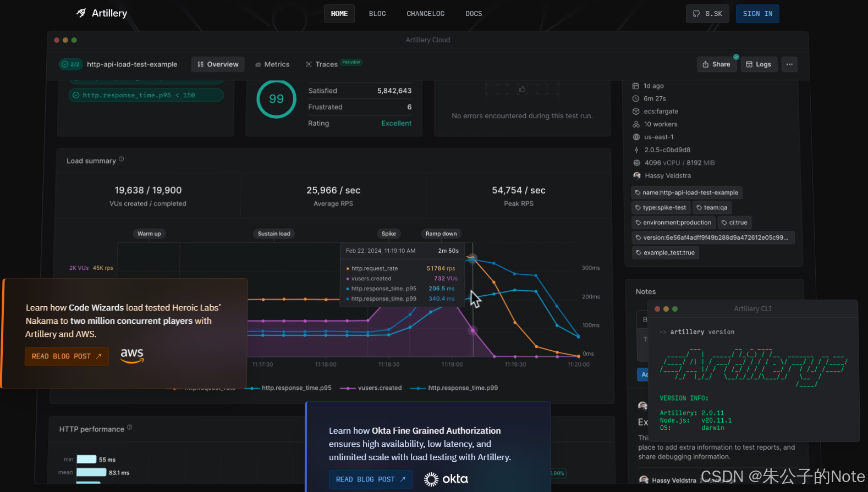The height and width of the screenshot is (492, 868).
Task: Open the HOME nav item
Action: 339,14
